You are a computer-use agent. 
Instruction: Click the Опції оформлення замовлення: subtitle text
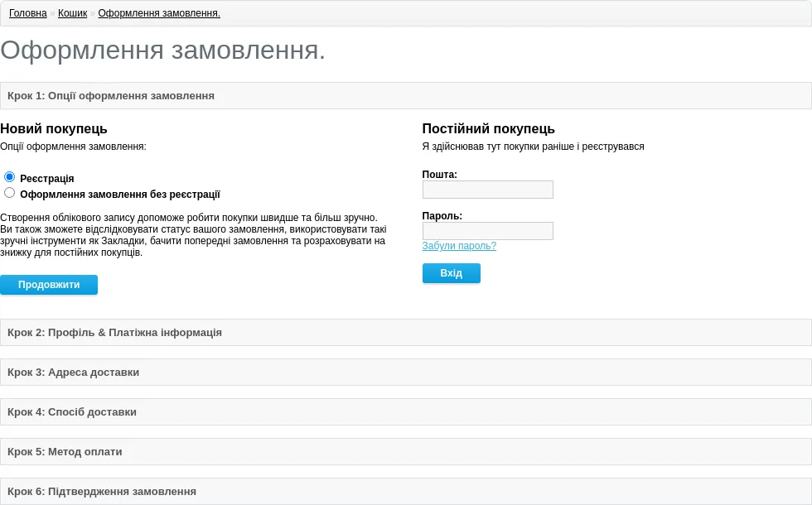coord(73,147)
